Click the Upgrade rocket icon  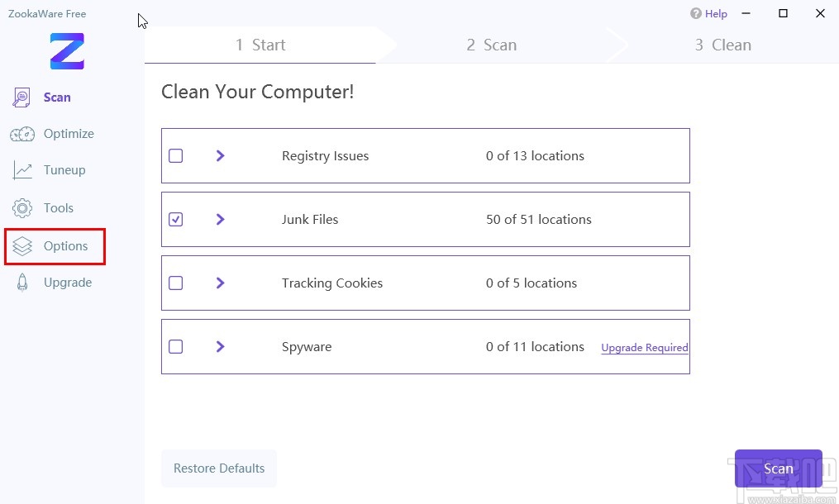(x=22, y=283)
